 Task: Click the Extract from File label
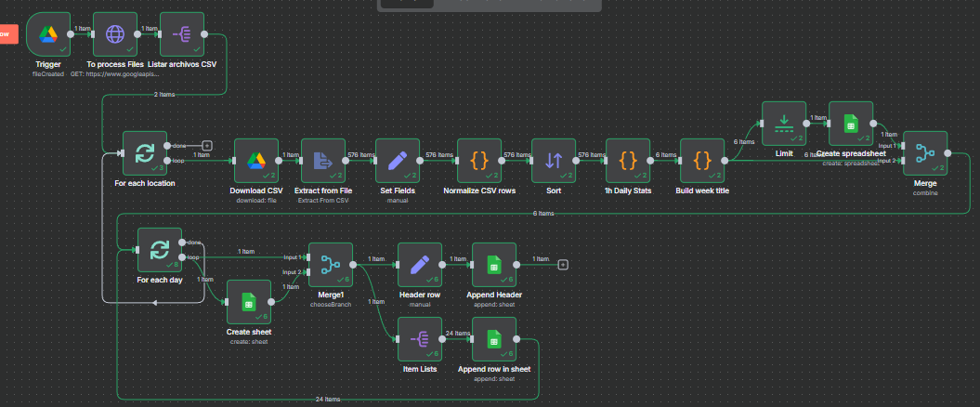(323, 190)
